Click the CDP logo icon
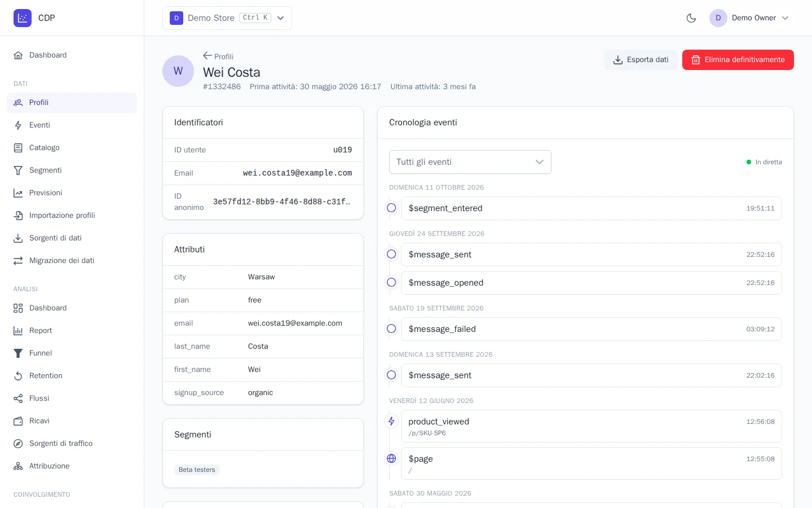This screenshot has height=508, width=812. (x=23, y=18)
